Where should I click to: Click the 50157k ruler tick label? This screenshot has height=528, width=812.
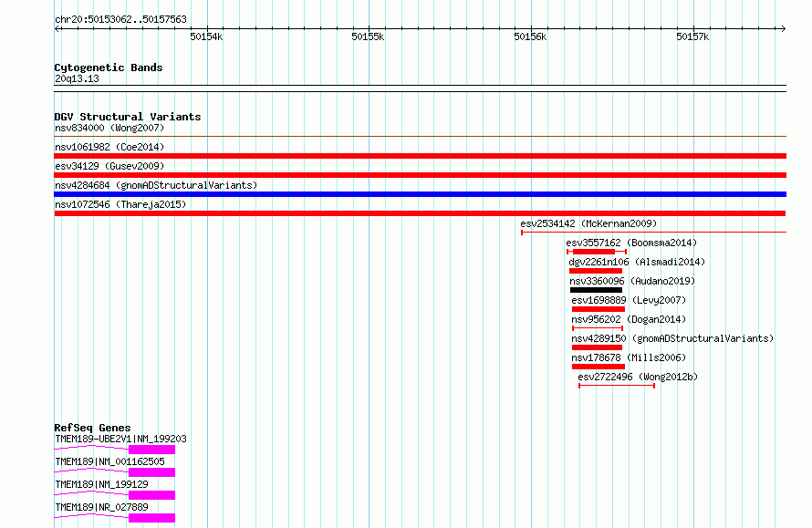point(692,37)
